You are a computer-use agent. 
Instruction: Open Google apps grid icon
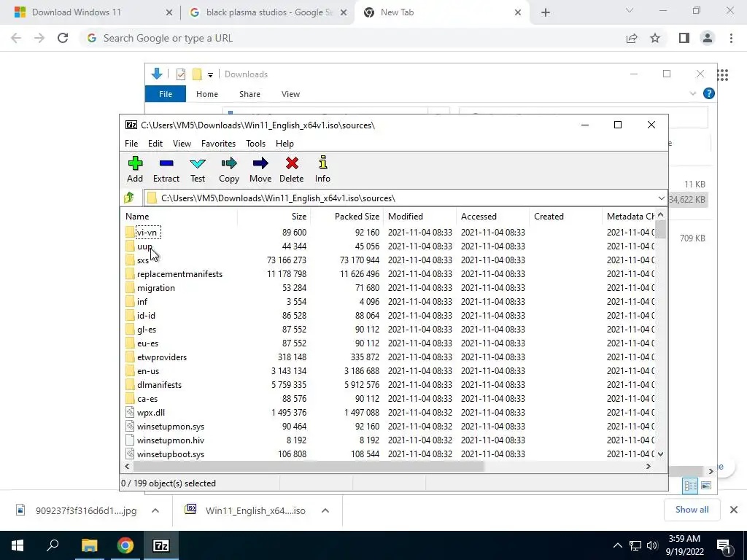pos(723,75)
